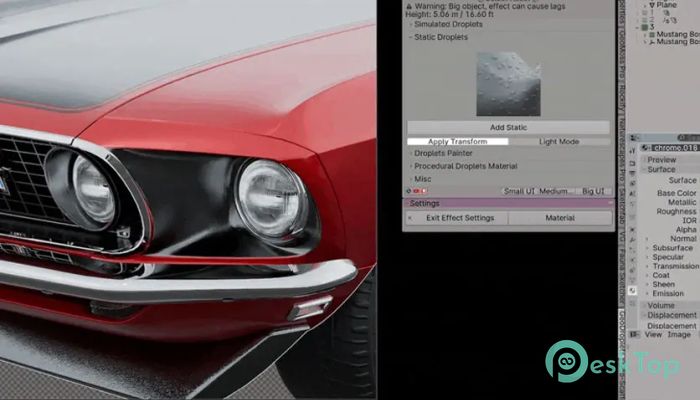Click Exit Effect Settings button
The image size is (700, 400).
pyautogui.click(x=457, y=218)
